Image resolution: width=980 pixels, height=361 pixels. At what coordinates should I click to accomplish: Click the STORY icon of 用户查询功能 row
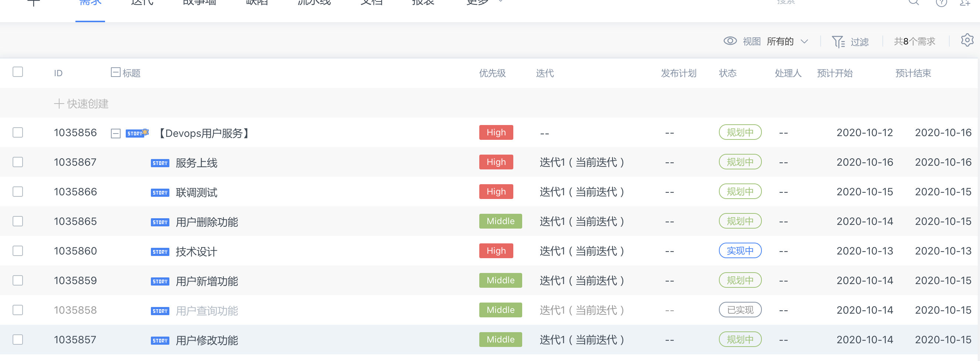pyautogui.click(x=160, y=311)
